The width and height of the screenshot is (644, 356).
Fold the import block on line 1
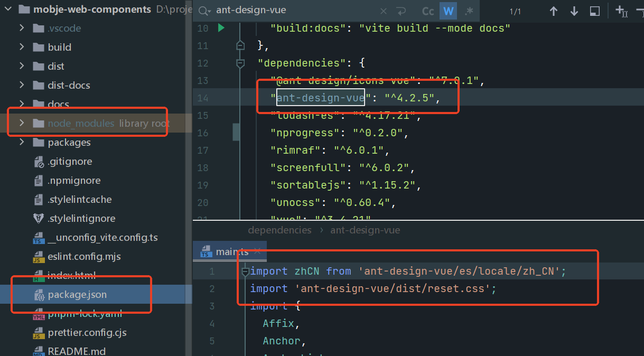point(245,271)
